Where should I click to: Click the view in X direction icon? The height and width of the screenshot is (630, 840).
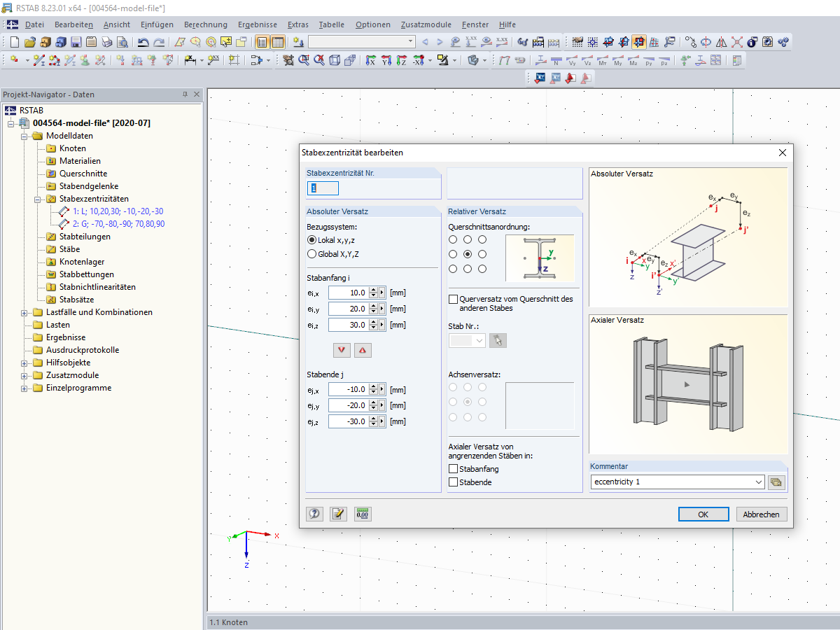pyautogui.click(x=370, y=61)
